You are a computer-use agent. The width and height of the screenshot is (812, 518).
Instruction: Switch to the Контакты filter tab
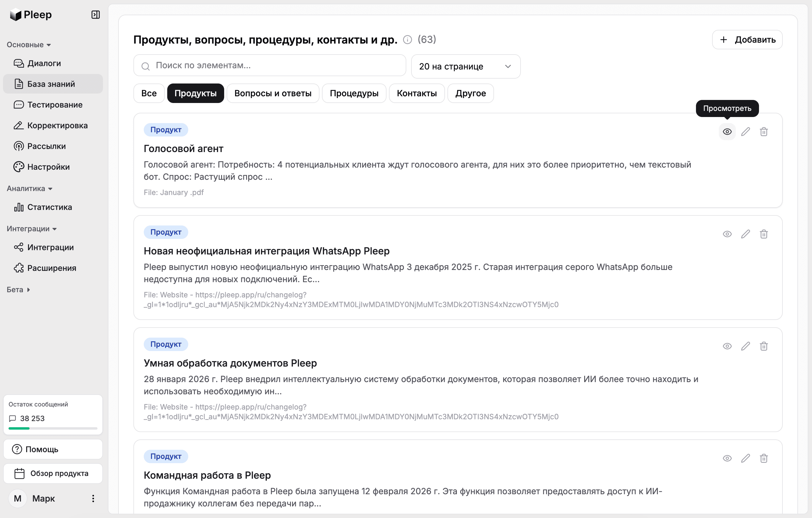[417, 93]
